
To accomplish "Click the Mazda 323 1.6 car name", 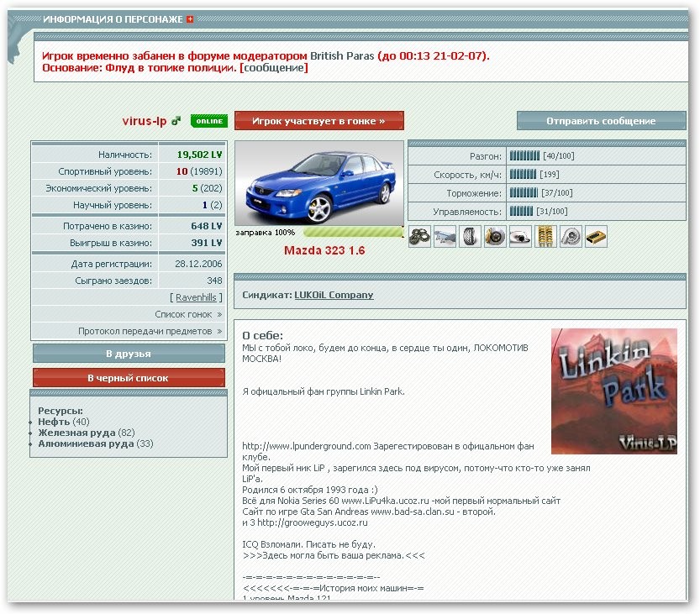I will coord(324,250).
